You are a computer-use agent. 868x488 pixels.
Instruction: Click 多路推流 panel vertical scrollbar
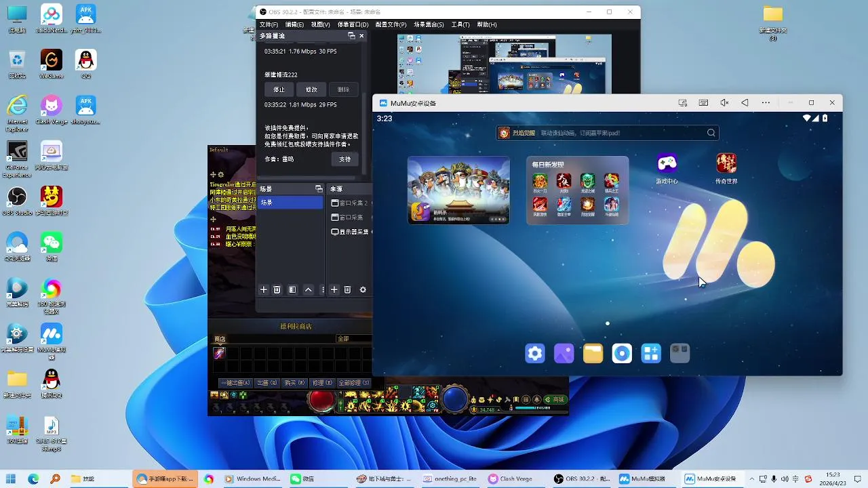[364, 134]
